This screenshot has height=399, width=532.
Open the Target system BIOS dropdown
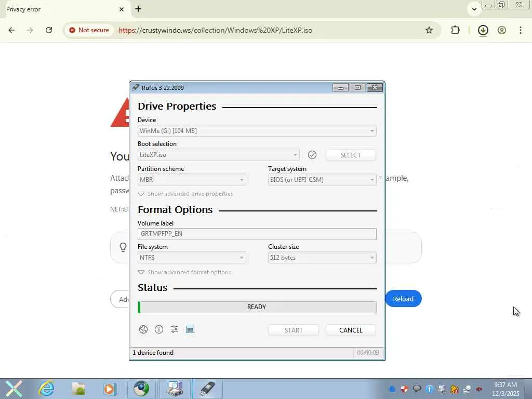pyautogui.click(x=322, y=179)
